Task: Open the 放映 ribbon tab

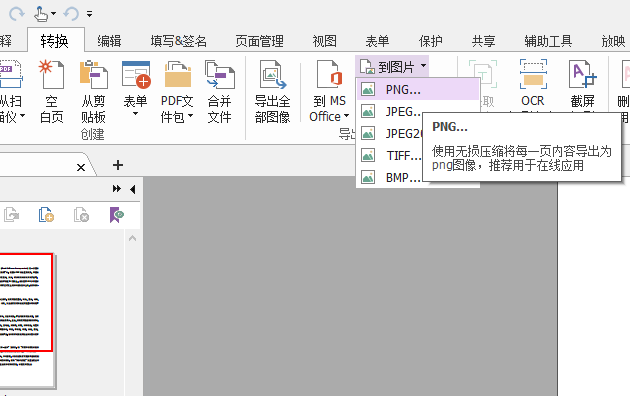Action: point(614,41)
